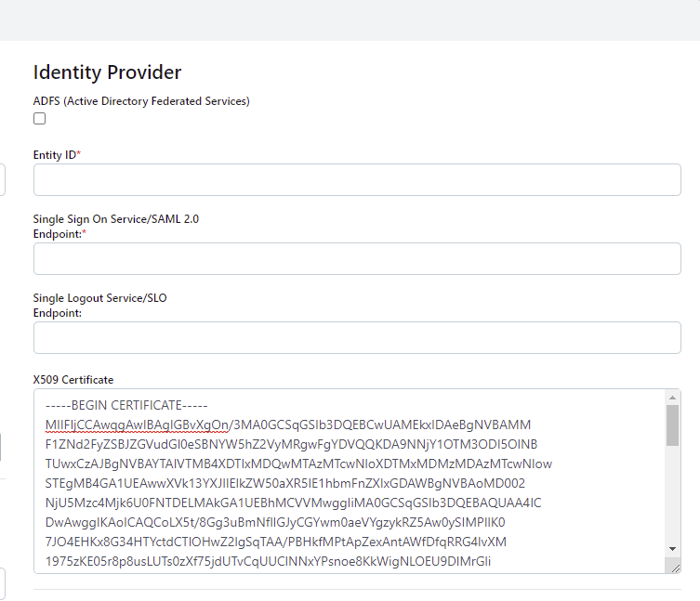Screen dimensions: 700x601
Task: Place cursor in last visible certificate line
Action: [x=268, y=561]
